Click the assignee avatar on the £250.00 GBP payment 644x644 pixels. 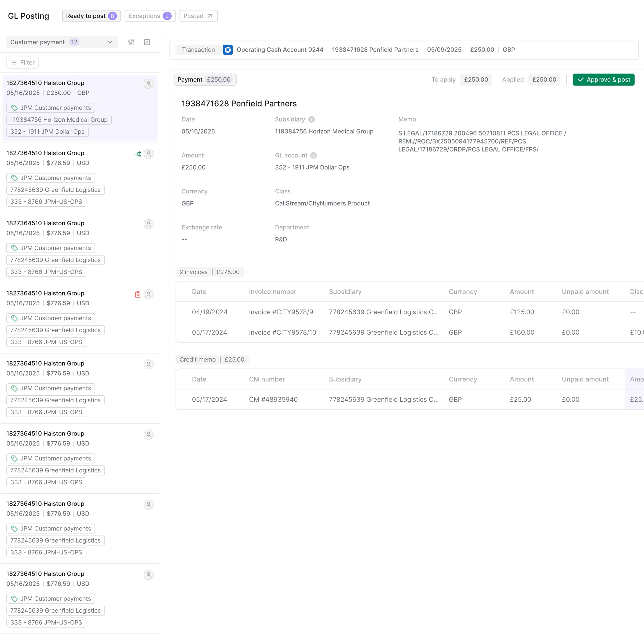pos(149,84)
